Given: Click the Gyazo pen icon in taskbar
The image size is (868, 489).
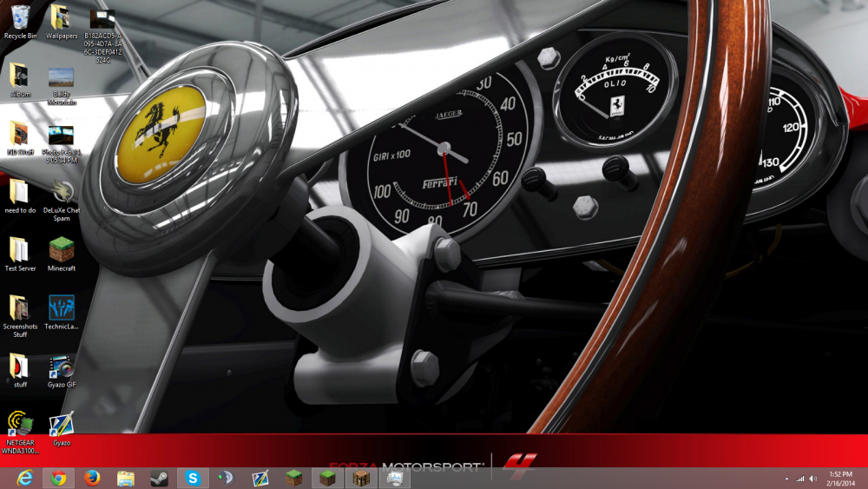Looking at the screenshot, I should click(260, 478).
